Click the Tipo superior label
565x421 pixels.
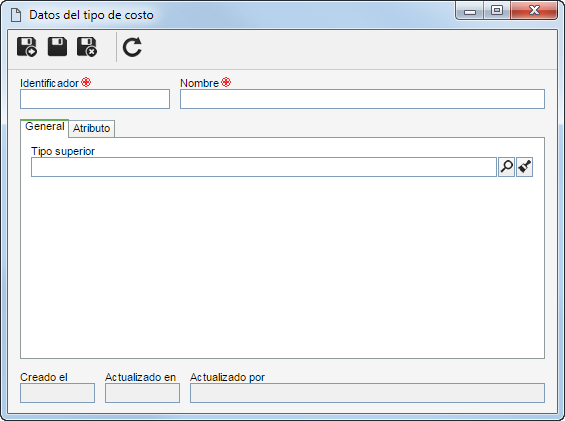pyautogui.click(x=63, y=151)
